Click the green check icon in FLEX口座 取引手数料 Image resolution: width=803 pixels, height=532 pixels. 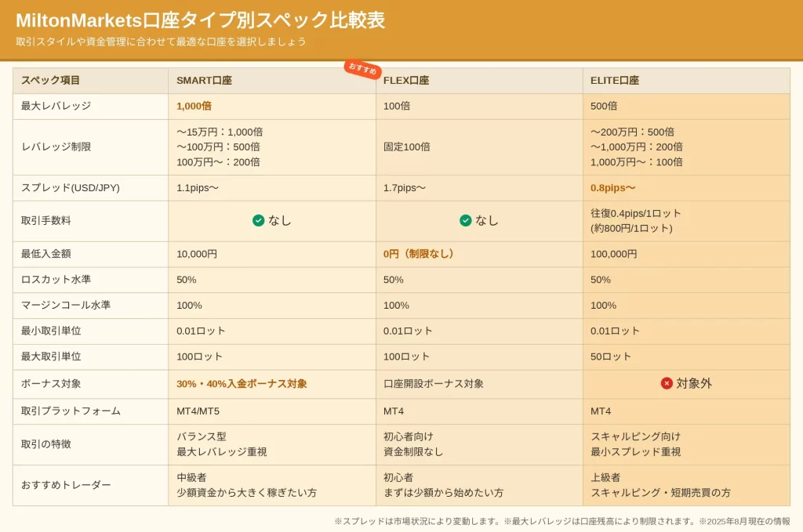pyautogui.click(x=466, y=220)
